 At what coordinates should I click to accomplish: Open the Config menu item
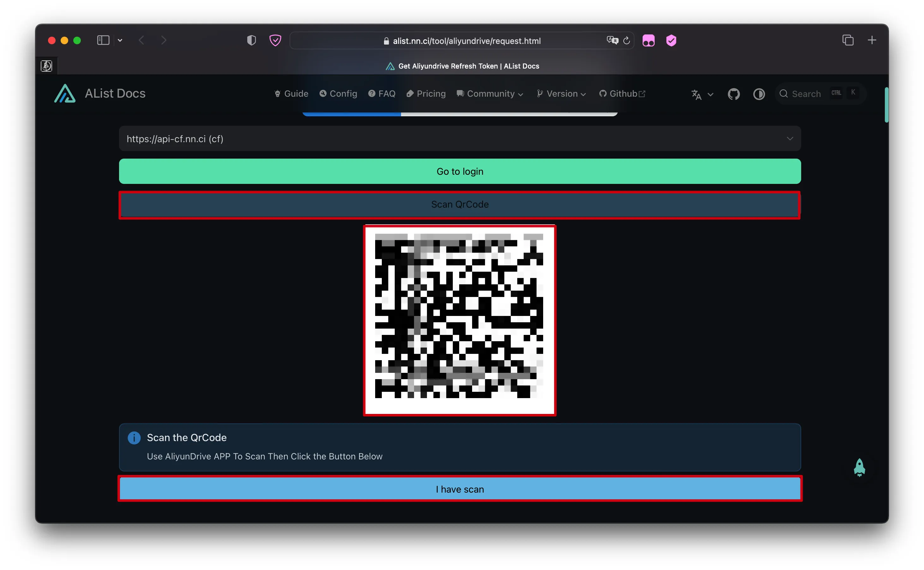338,94
